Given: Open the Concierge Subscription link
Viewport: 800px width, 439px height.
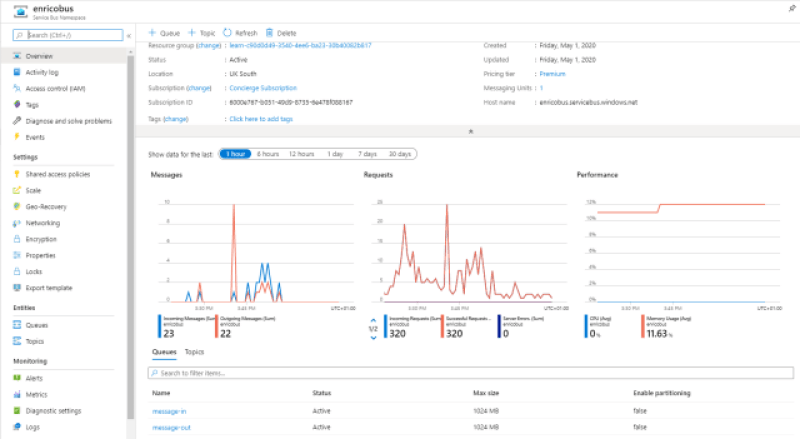Looking at the screenshot, I should click(263, 88).
